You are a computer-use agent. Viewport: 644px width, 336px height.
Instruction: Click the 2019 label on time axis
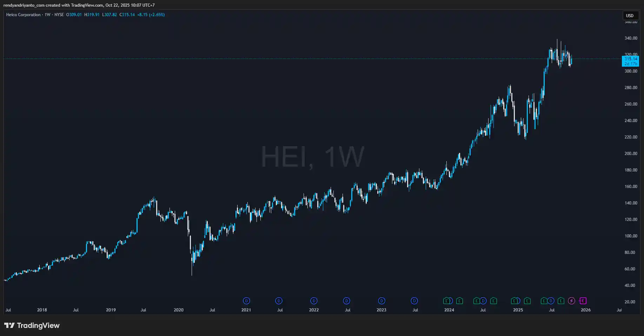pos(111,310)
